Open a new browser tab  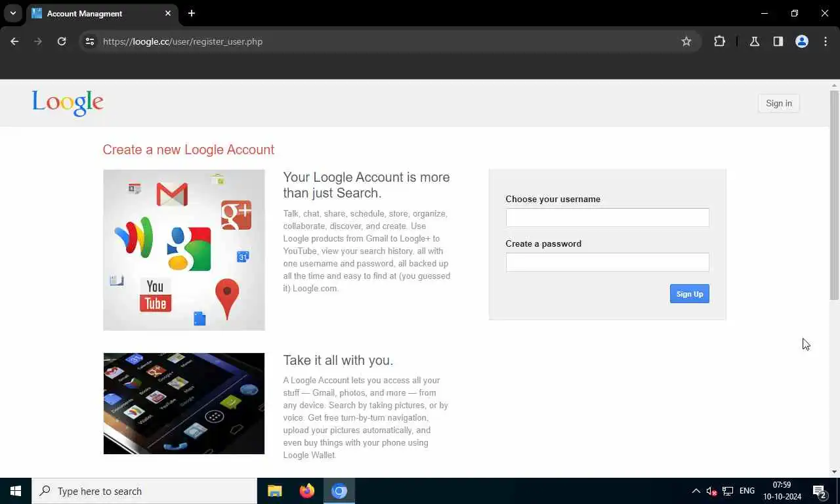(x=192, y=13)
